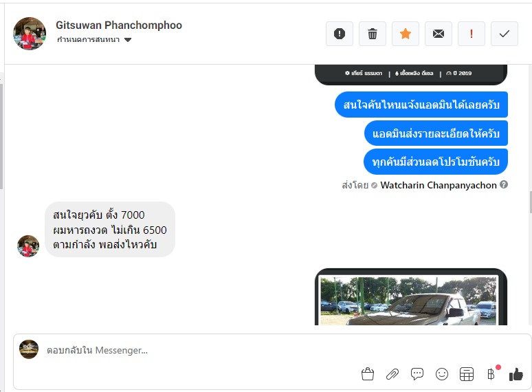Screen dimensions: 532x392
Task: Open the help question mark beside Watcharin
Action: tap(504, 184)
